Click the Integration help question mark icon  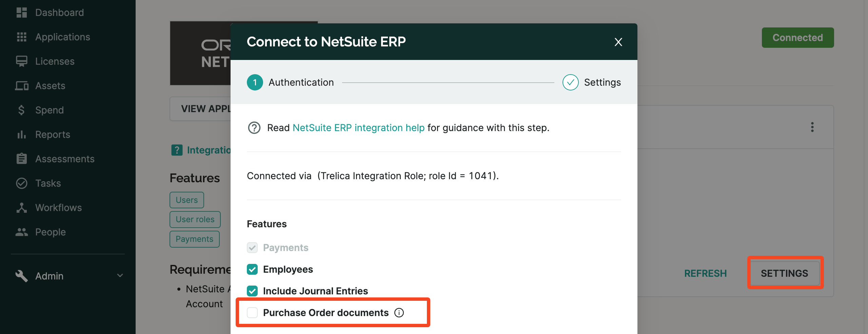tap(177, 150)
